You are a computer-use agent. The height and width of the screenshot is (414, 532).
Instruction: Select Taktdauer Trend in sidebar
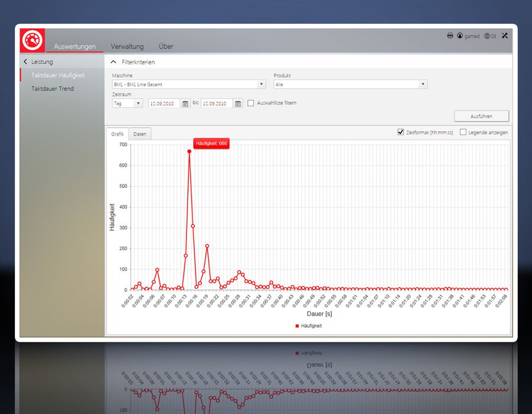coord(53,89)
